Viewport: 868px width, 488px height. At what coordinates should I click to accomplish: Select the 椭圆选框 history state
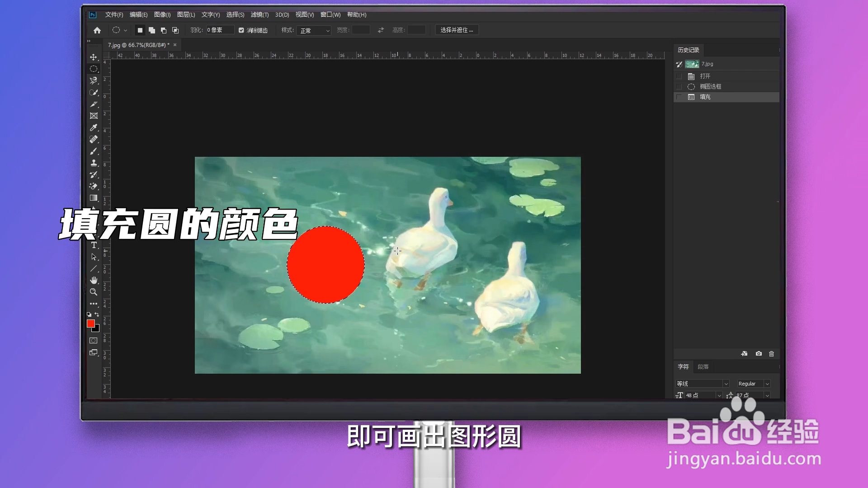click(726, 87)
